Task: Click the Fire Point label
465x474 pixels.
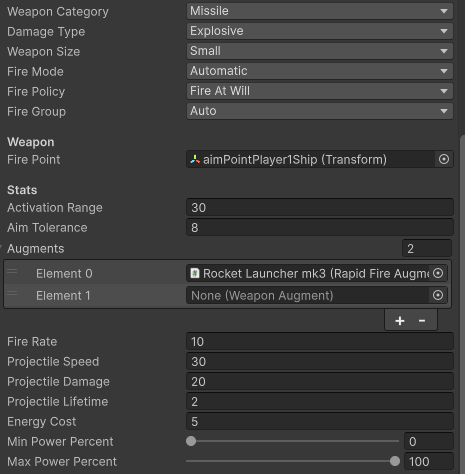Action: pyautogui.click(x=34, y=160)
